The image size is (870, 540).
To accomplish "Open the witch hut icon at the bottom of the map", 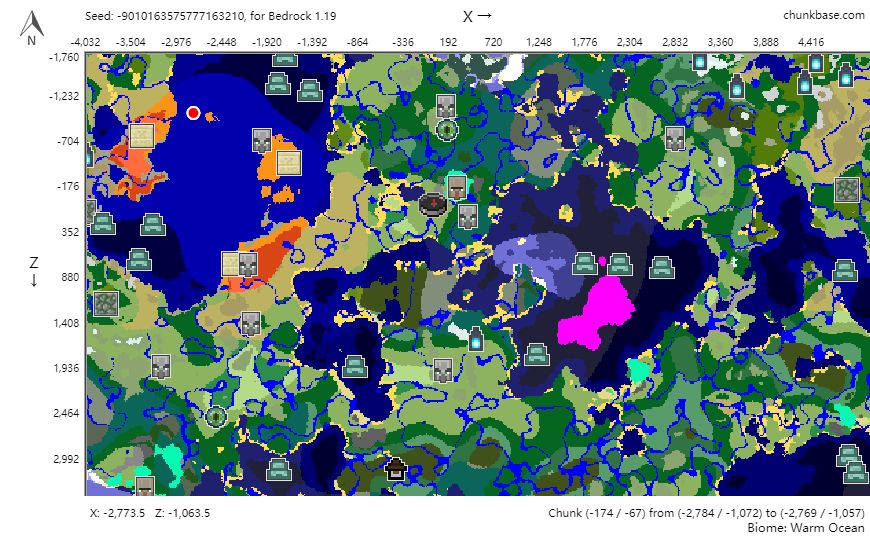I will 395,470.
